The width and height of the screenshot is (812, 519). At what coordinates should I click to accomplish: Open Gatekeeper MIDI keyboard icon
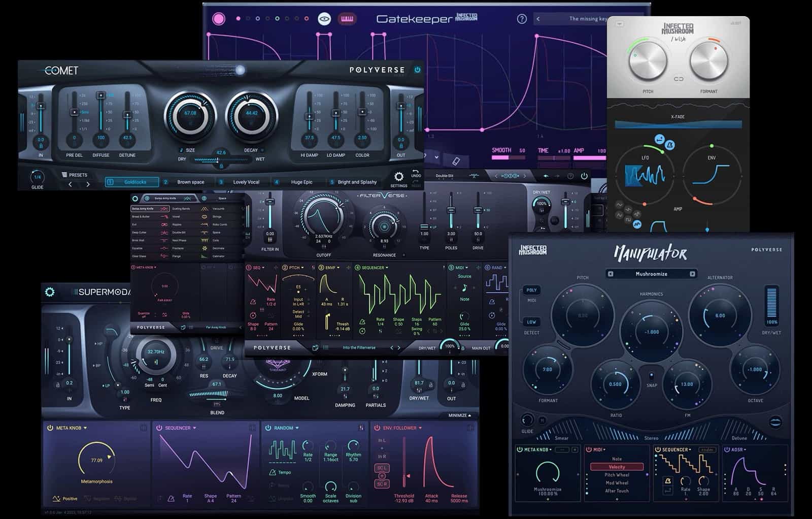[347, 19]
